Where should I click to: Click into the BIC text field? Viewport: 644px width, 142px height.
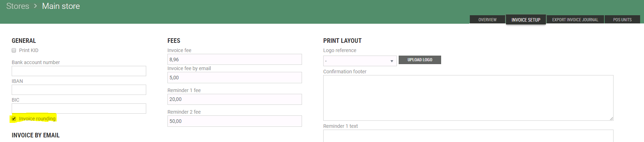pos(79,108)
